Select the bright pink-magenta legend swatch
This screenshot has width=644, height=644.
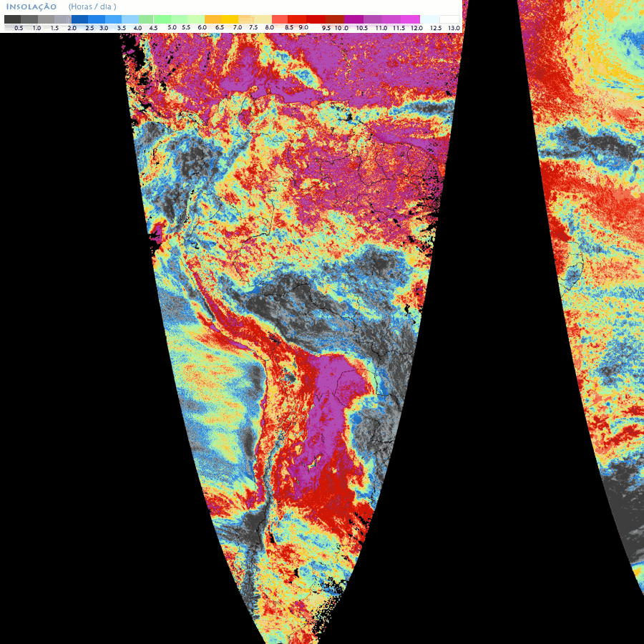coord(410,19)
